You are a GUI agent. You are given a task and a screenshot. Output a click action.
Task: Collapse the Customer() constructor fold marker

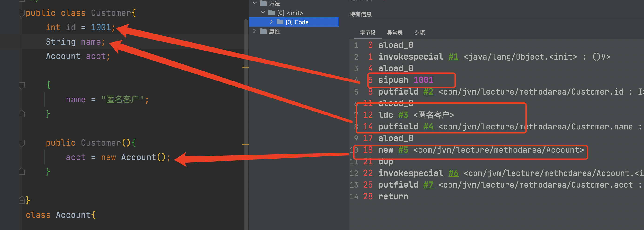(x=22, y=143)
